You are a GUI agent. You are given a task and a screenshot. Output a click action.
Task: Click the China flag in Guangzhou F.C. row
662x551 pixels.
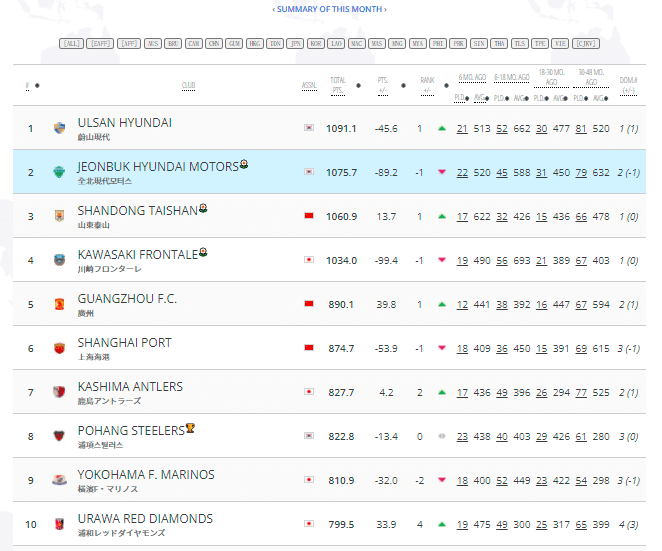pyautogui.click(x=309, y=304)
